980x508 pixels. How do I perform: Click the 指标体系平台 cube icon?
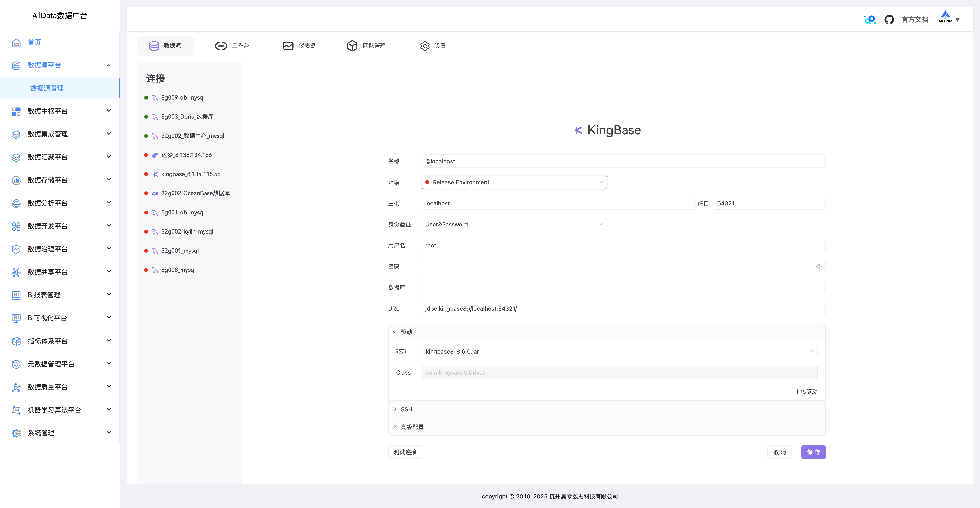16,341
